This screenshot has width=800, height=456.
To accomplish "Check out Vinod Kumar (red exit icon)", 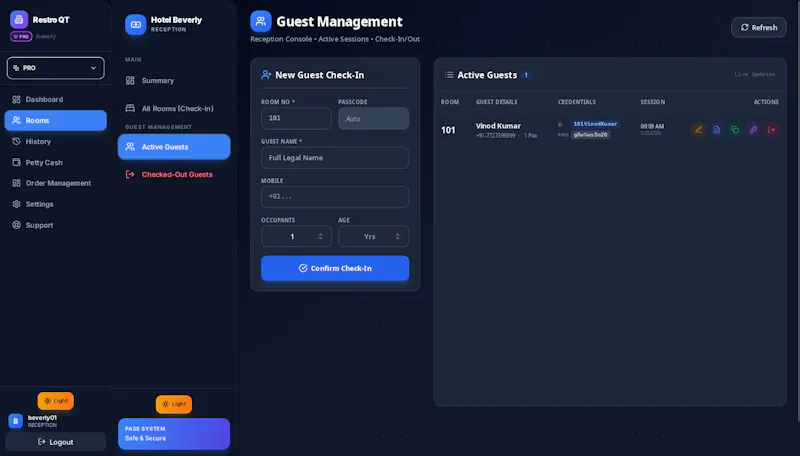I will tap(771, 130).
